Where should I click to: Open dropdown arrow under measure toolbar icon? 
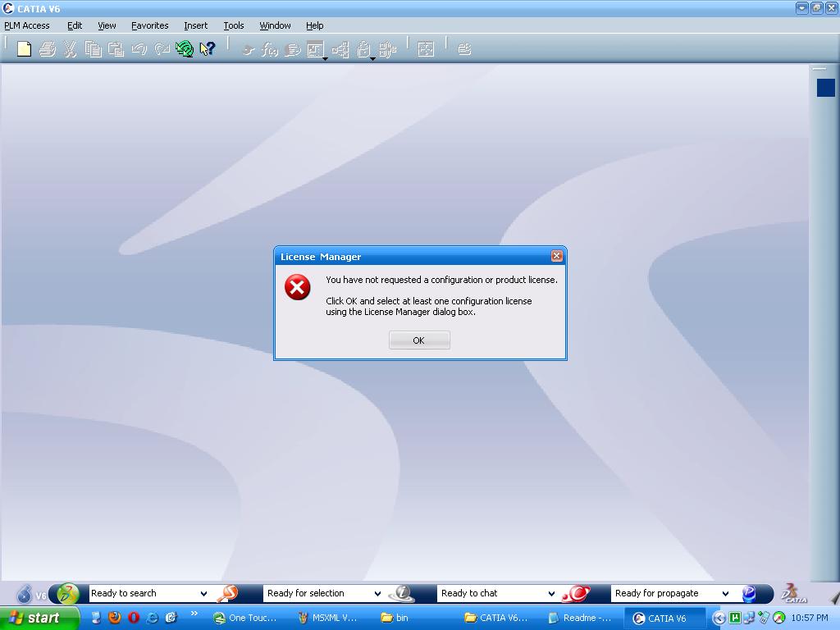click(x=325, y=59)
